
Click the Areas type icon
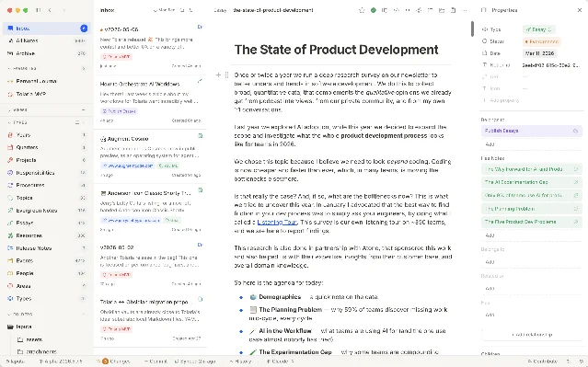10,286
